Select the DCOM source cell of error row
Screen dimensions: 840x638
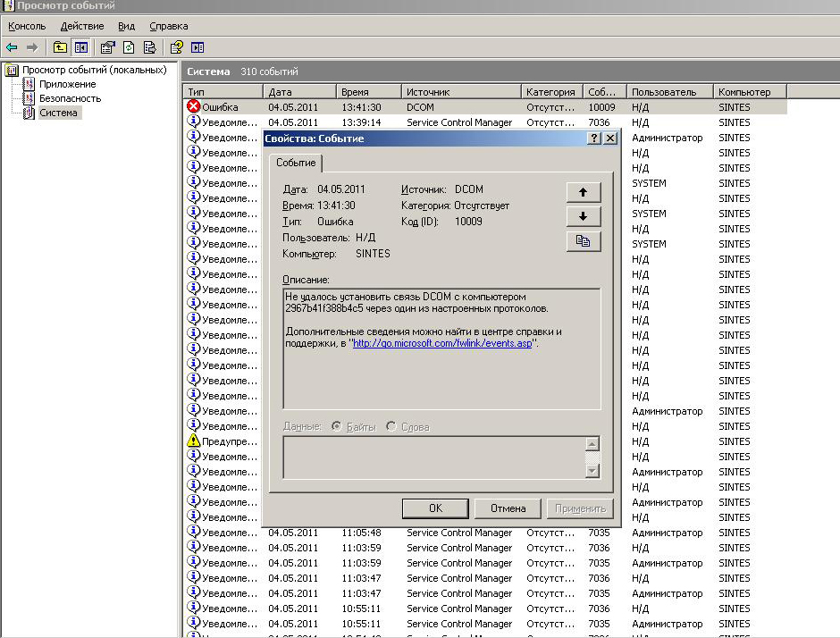pos(420,107)
